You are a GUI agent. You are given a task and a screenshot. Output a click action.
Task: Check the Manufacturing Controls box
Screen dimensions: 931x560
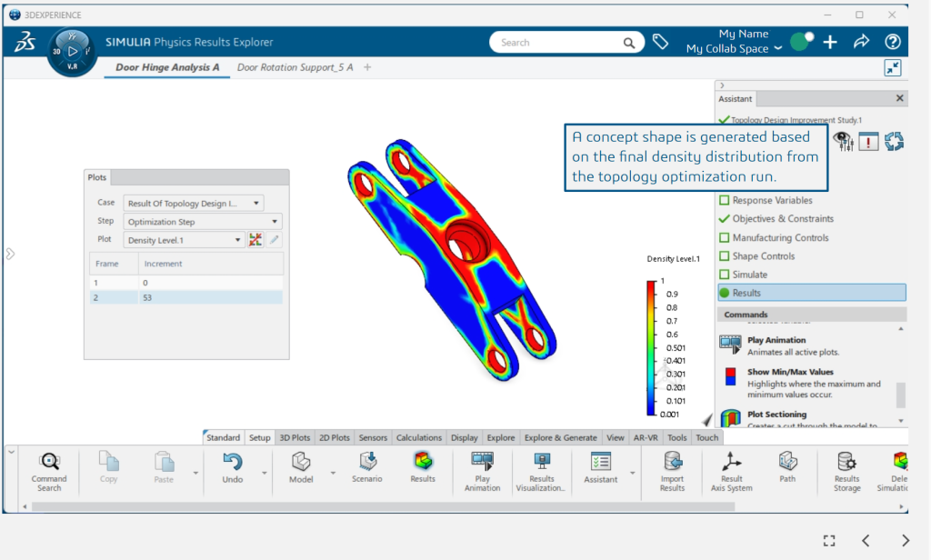[724, 237]
